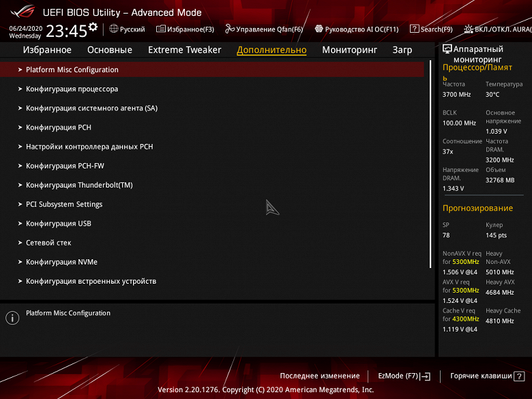
Task: Open date/time settings gear icon
Action: pos(93,27)
